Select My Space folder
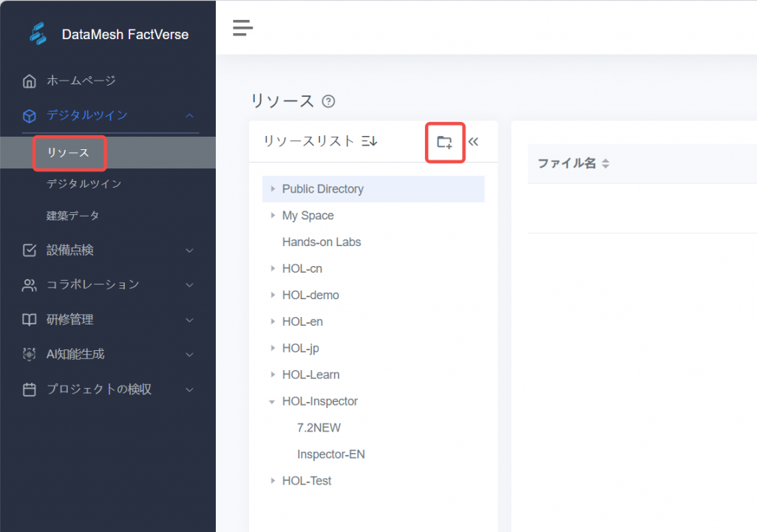757x532 pixels. [308, 215]
